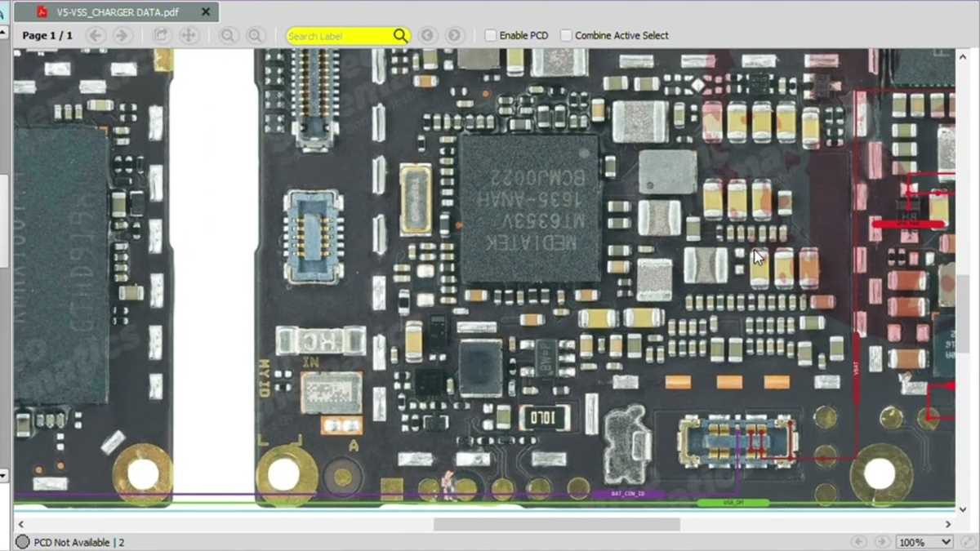The height and width of the screenshot is (551, 980).
Task: Click the horizontal scrollbar thumb
Action: [557, 524]
